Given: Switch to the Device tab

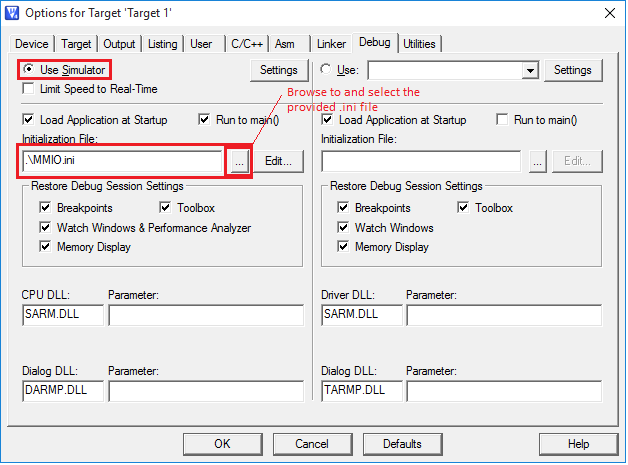Looking at the screenshot, I should pyautogui.click(x=32, y=44).
